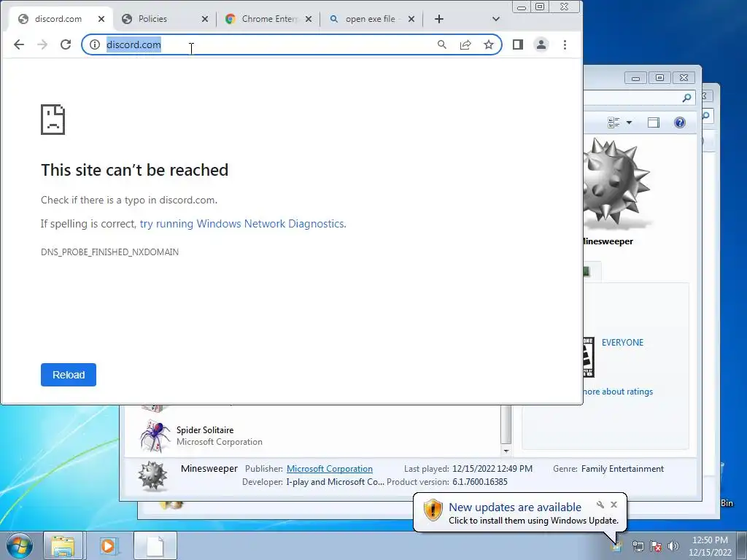Viewport: 747px width, 560px height.
Task: Open Chrome's side panel
Action: click(518, 44)
